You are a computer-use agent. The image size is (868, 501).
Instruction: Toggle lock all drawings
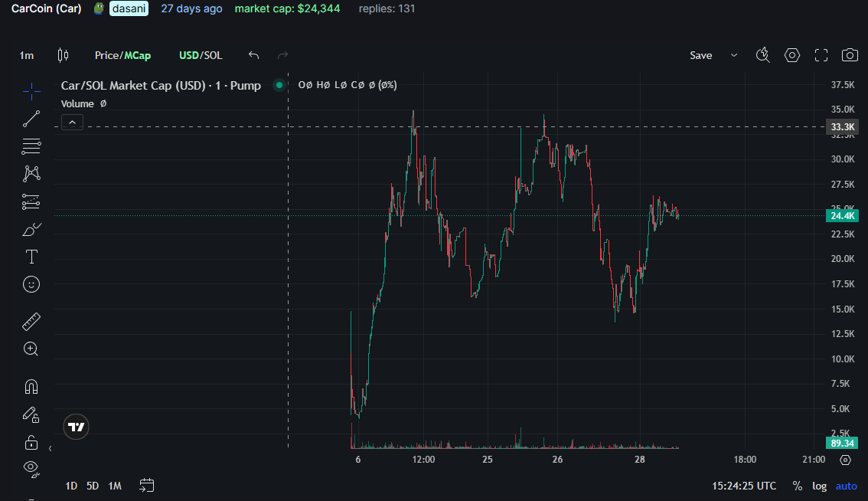point(31,442)
